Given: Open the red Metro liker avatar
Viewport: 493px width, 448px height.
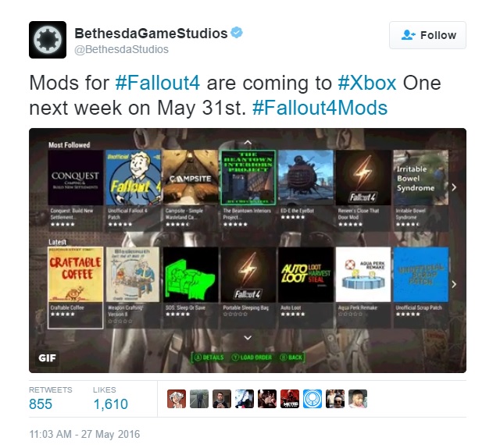Looking at the screenshot, I should (x=290, y=399).
